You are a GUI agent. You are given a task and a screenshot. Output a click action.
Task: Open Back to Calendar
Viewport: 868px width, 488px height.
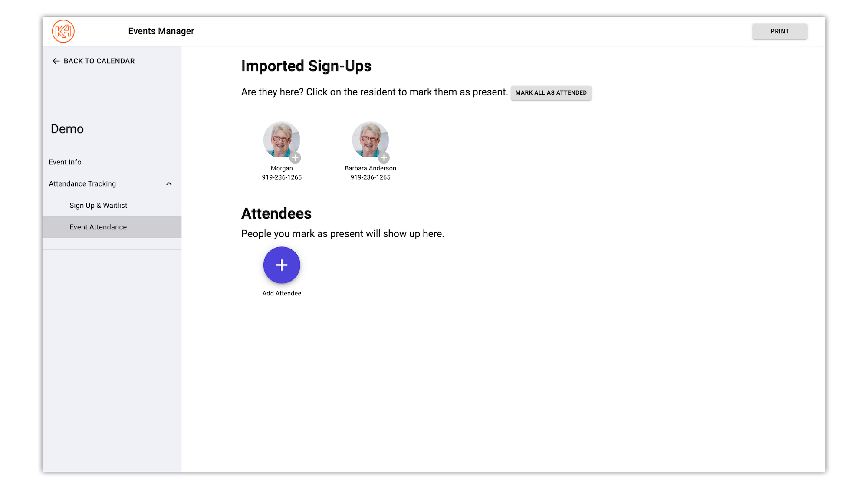99,61
